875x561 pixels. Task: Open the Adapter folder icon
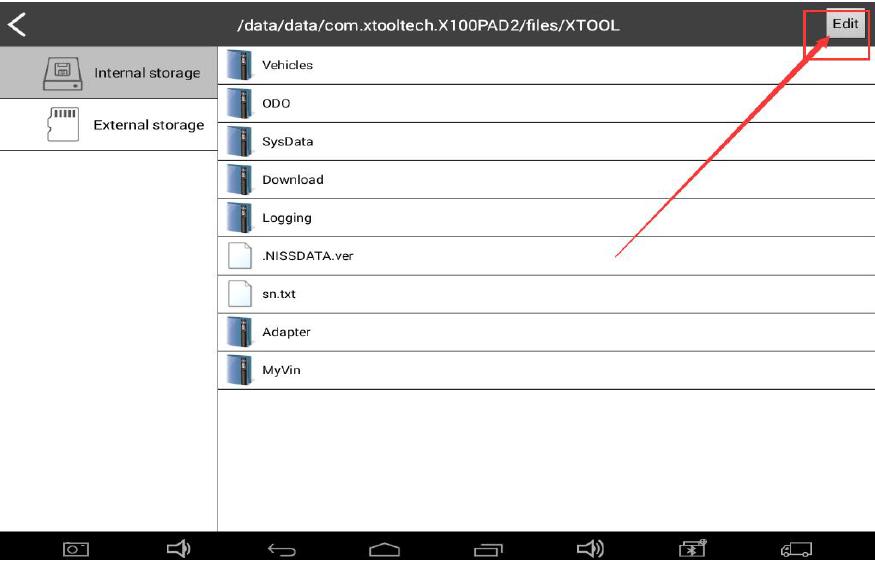(239, 332)
